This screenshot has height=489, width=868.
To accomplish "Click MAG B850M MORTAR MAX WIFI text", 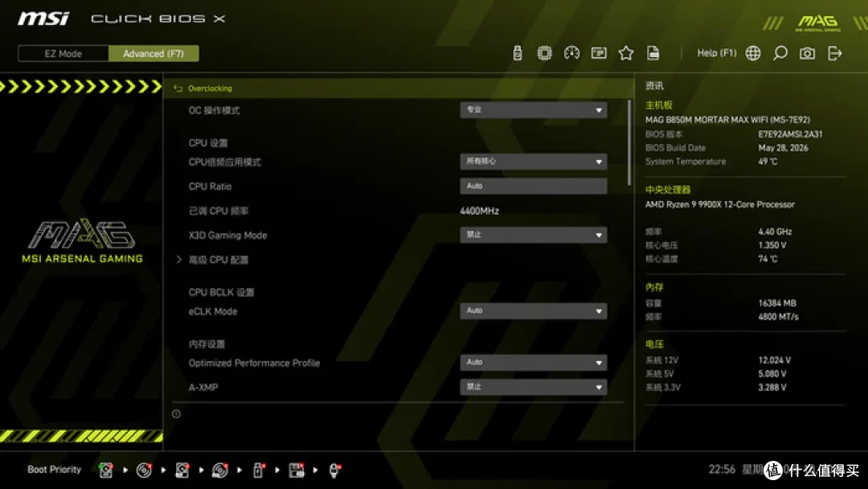I will (x=727, y=120).
